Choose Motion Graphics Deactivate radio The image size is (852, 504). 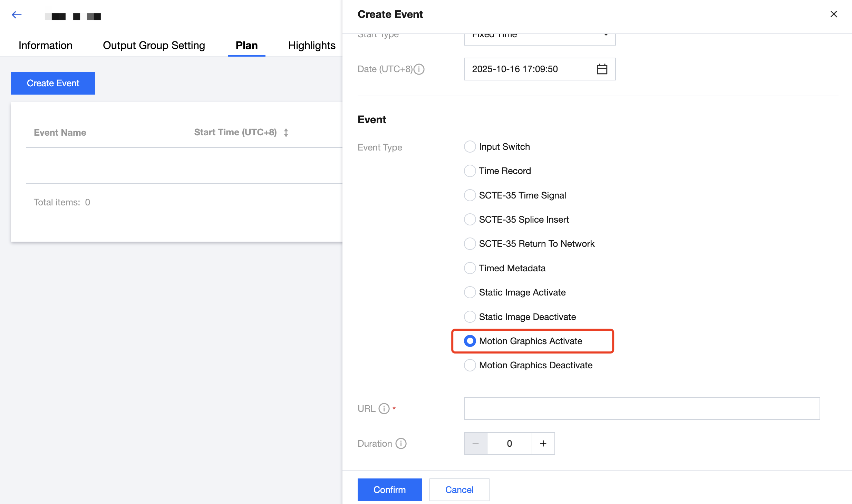click(470, 365)
